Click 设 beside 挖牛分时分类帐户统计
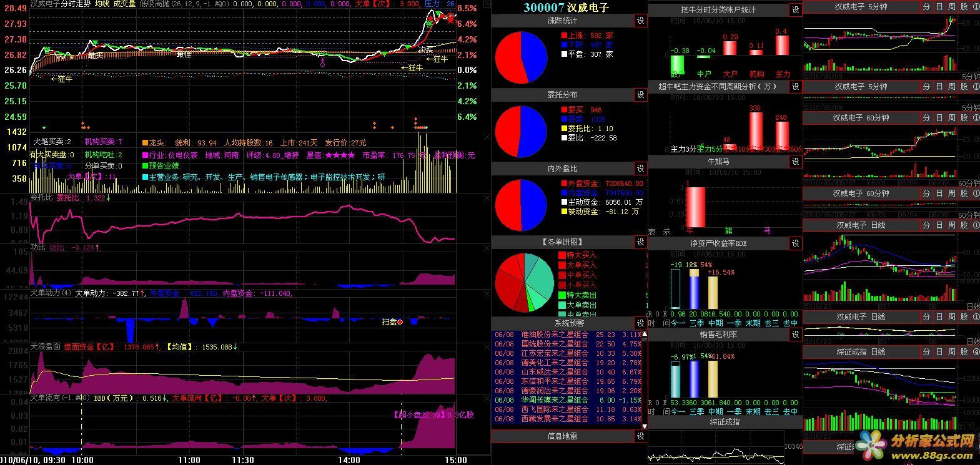 pyautogui.click(x=795, y=10)
